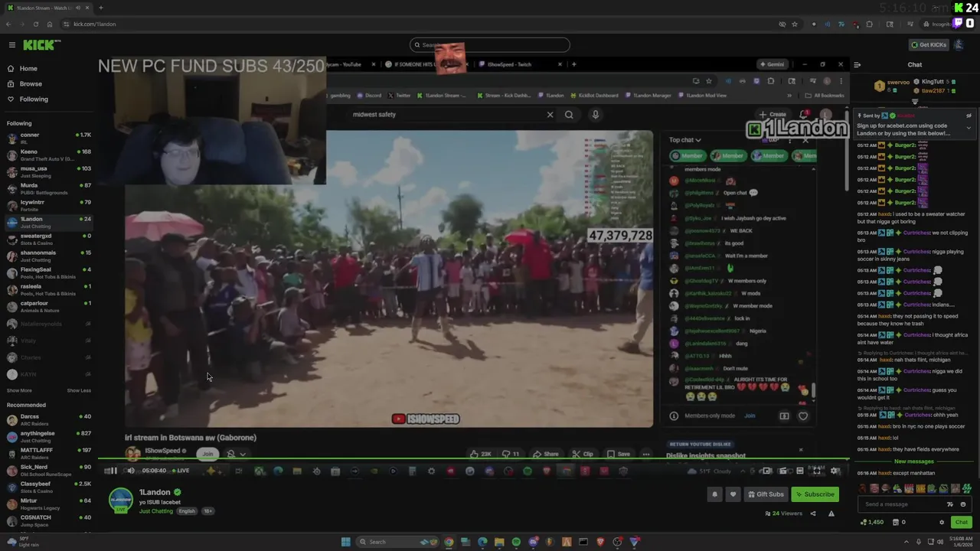Viewport: 980px width, 551px height.
Task: Click Join next to Members-only mode
Action: click(750, 416)
